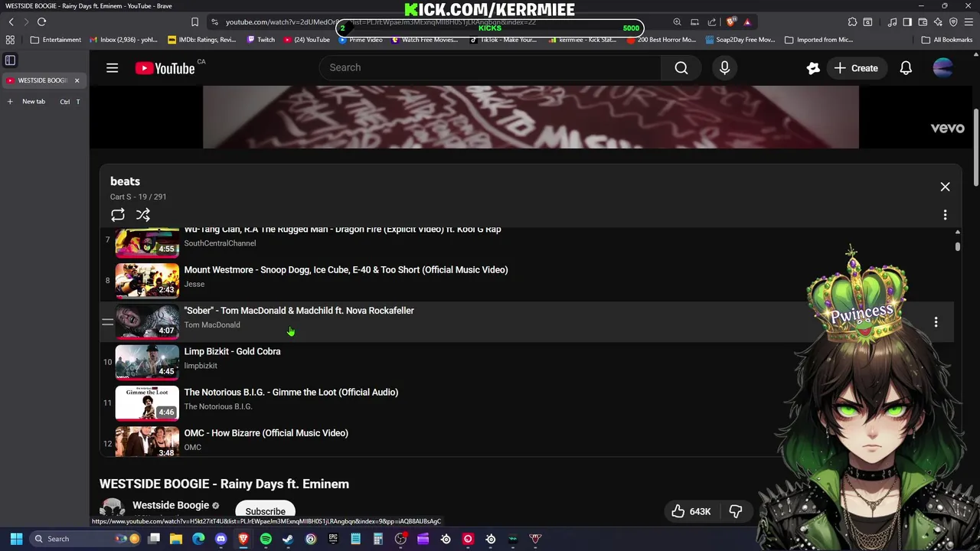Screen dimensions: 980x551
Task: Click the YouTube search magnifier button
Action: click(x=681, y=67)
